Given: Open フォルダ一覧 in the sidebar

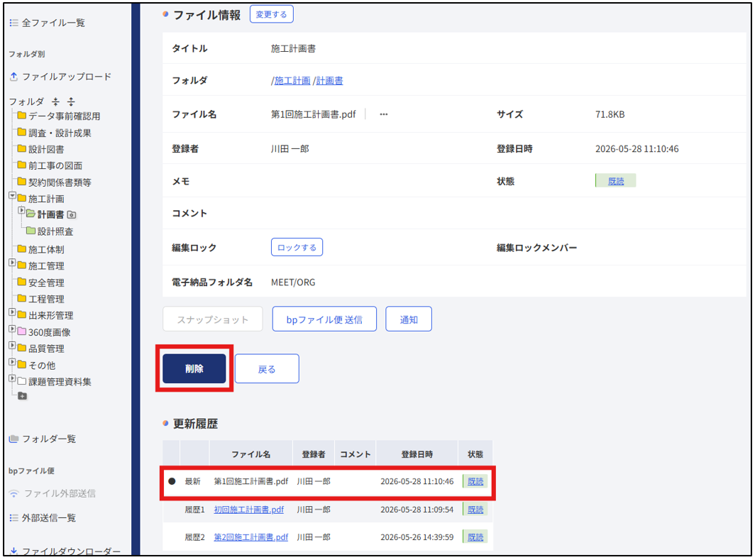Looking at the screenshot, I should 49,439.
